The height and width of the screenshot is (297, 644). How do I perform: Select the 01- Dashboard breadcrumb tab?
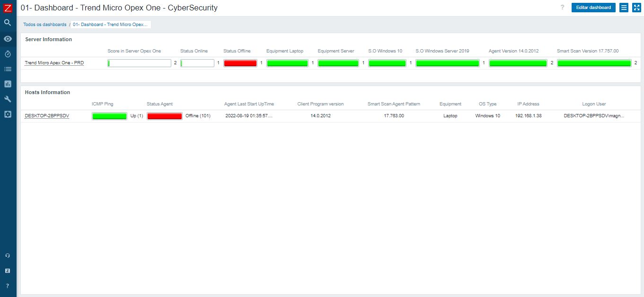[x=110, y=25]
